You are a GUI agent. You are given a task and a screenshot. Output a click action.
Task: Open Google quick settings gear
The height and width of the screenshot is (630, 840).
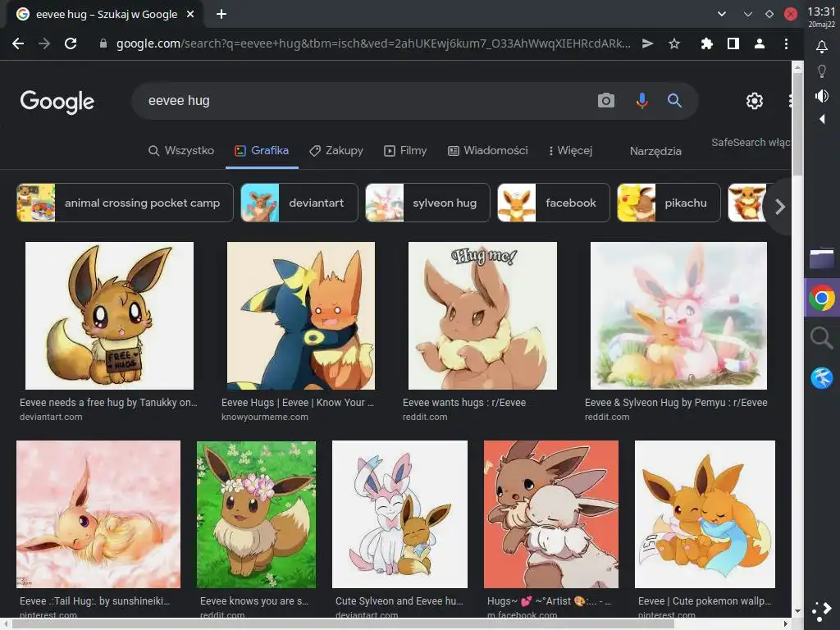click(x=755, y=101)
